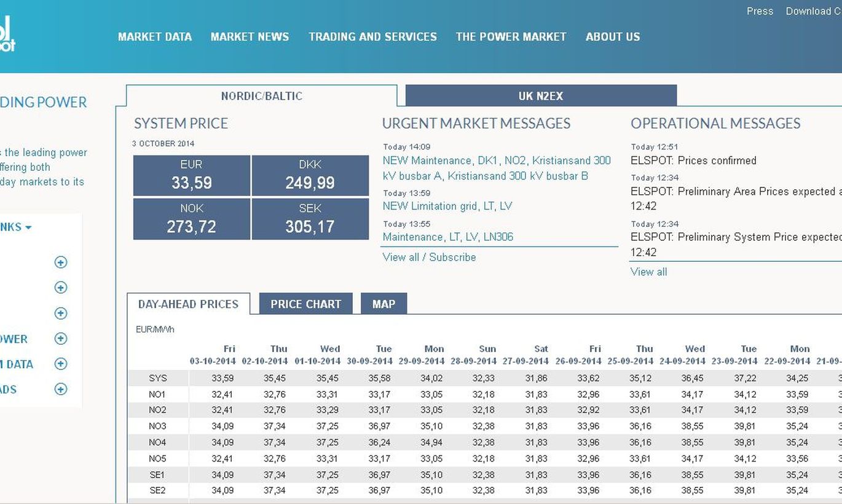
Task: Switch to the UK N2EX tab
Action: (541, 96)
